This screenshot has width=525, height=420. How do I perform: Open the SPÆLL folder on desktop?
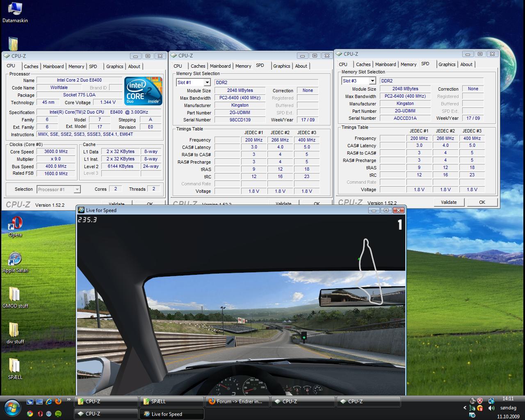[x=15, y=369]
